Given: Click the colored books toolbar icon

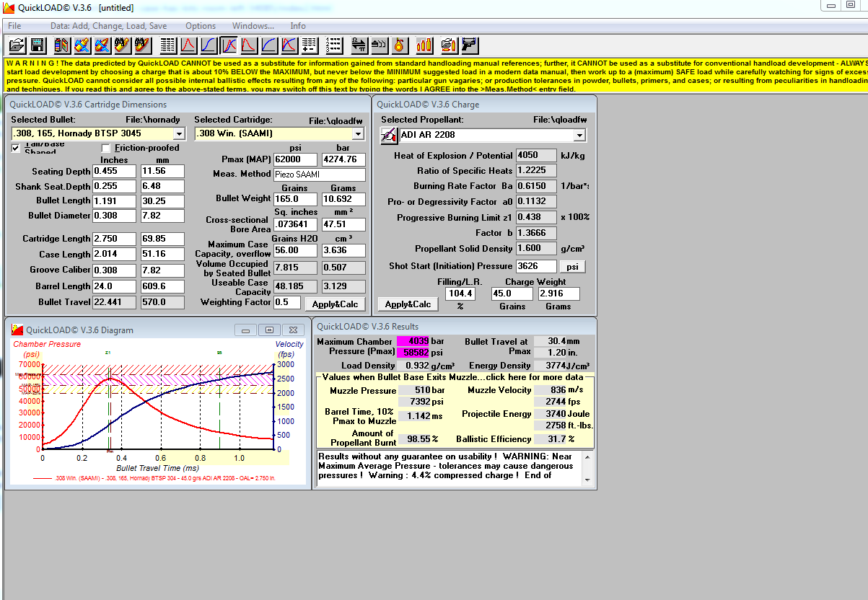Looking at the screenshot, I should [x=62, y=45].
